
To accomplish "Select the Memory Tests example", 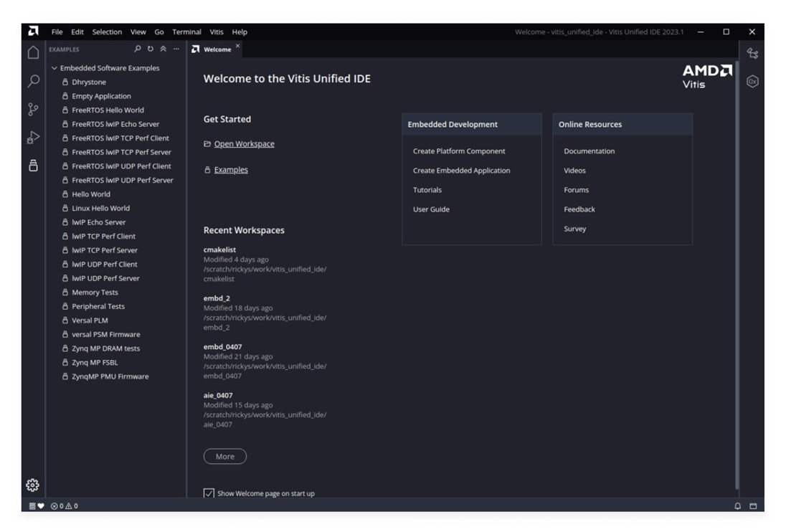I will click(95, 293).
